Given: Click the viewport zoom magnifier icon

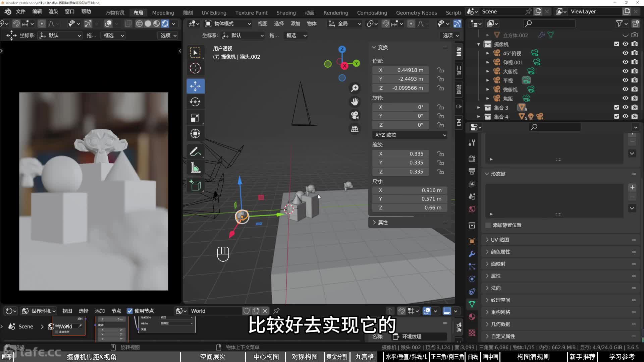Looking at the screenshot, I should [355, 88].
